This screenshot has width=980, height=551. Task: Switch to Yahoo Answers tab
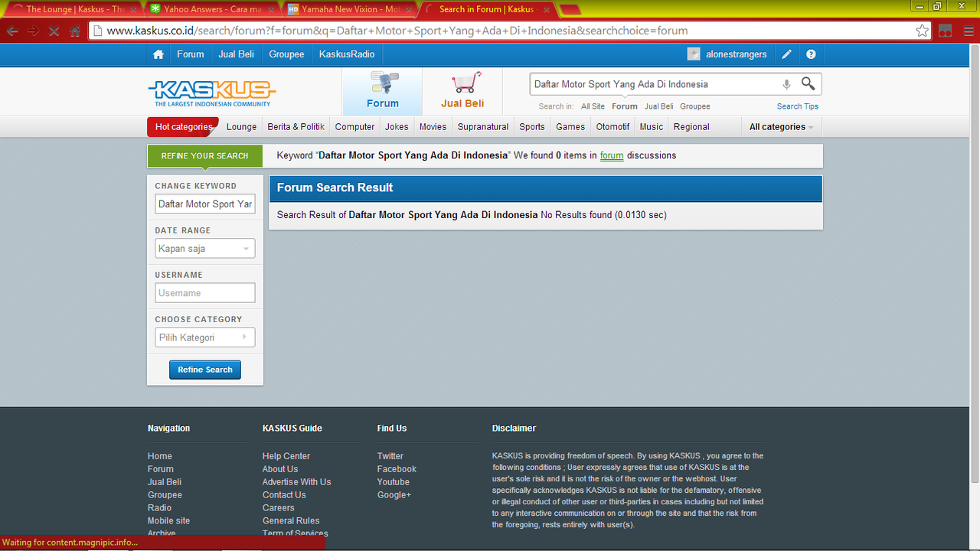pyautogui.click(x=210, y=9)
